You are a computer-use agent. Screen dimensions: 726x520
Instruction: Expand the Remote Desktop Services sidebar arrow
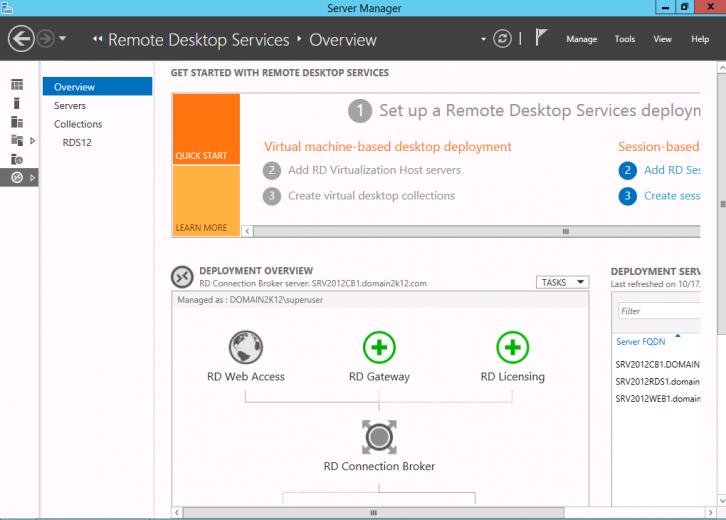coord(32,177)
